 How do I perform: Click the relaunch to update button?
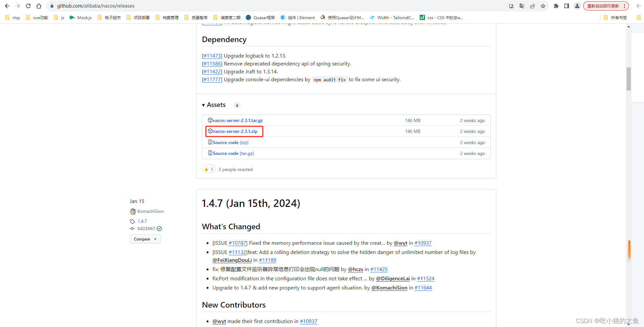[x=606, y=6]
